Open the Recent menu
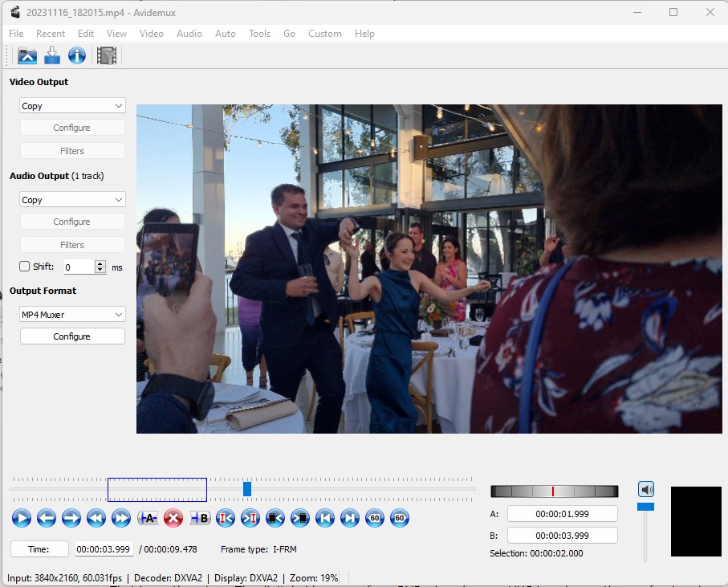This screenshot has width=728, height=587. (x=51, y=34)
